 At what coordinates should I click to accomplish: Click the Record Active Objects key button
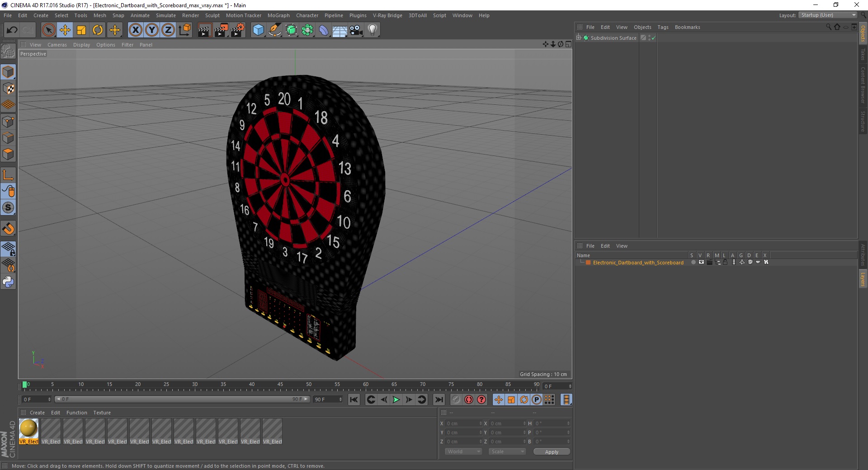(x=456, y=399)
